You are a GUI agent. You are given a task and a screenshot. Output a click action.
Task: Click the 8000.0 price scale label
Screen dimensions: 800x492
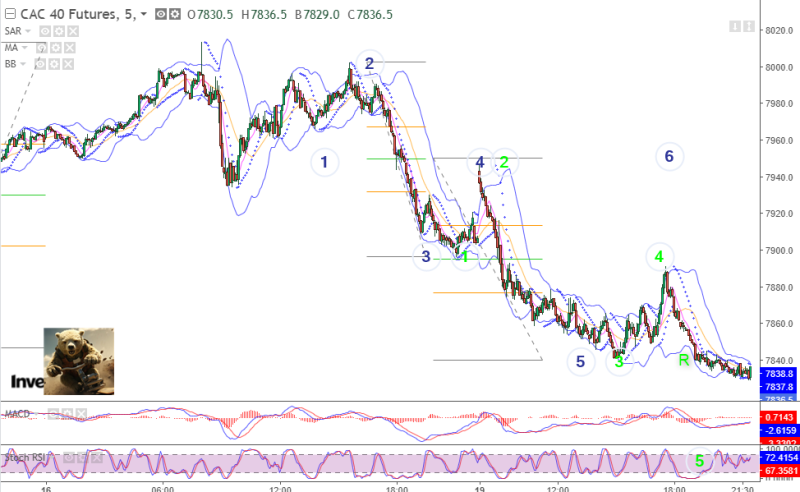pos(779,67)
